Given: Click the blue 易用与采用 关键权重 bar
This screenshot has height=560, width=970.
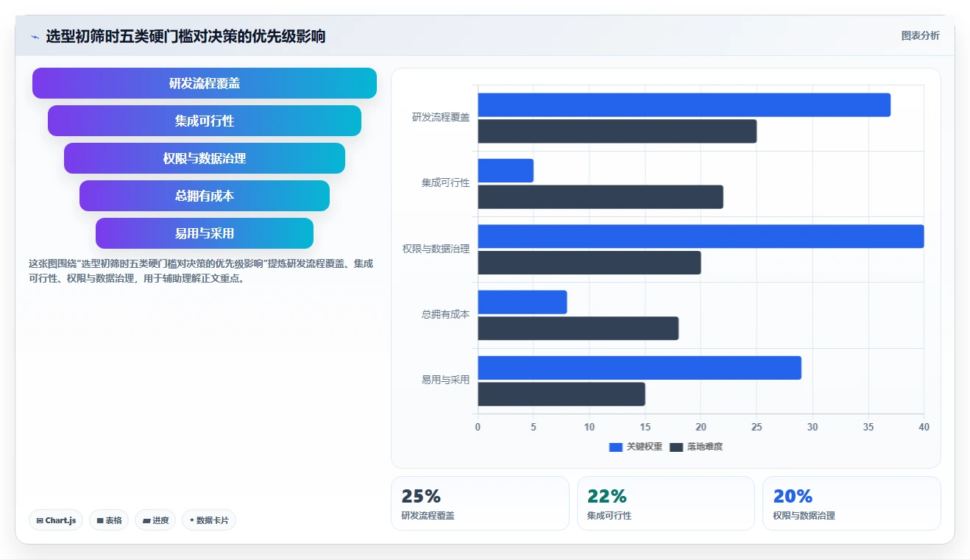Looking at the screenshot, I should [640, 368].
